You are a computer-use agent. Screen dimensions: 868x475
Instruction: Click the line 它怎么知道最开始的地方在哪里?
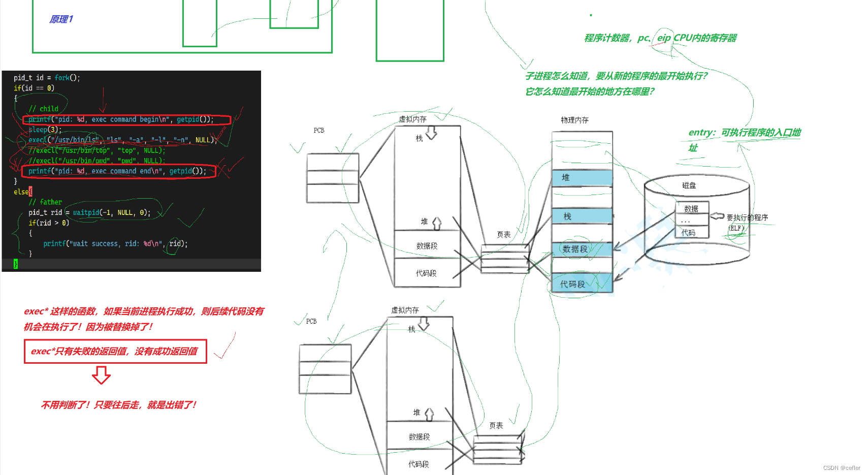click(589, 91)
